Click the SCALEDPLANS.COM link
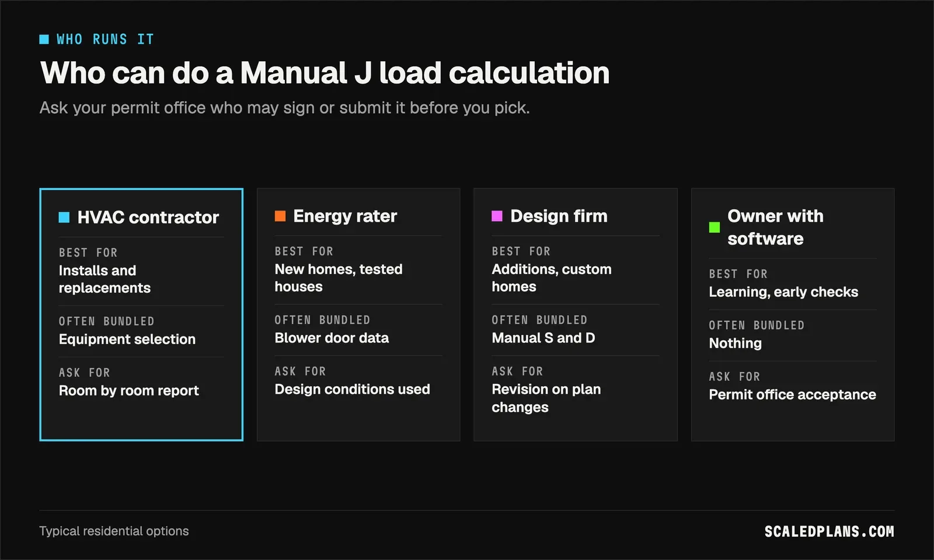Screen dimensions: 934x560 (x=829, y=531)
